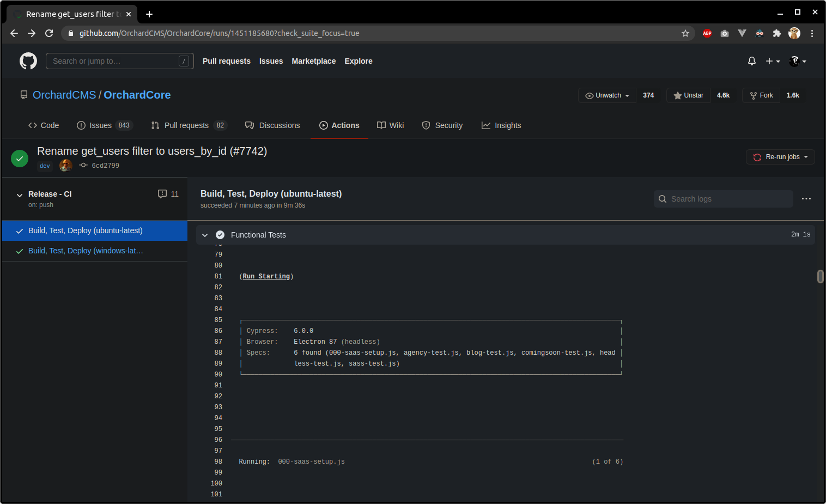Click the owl-eyes extension icon
Screen dimensions: 826x504
coord(760,33)
